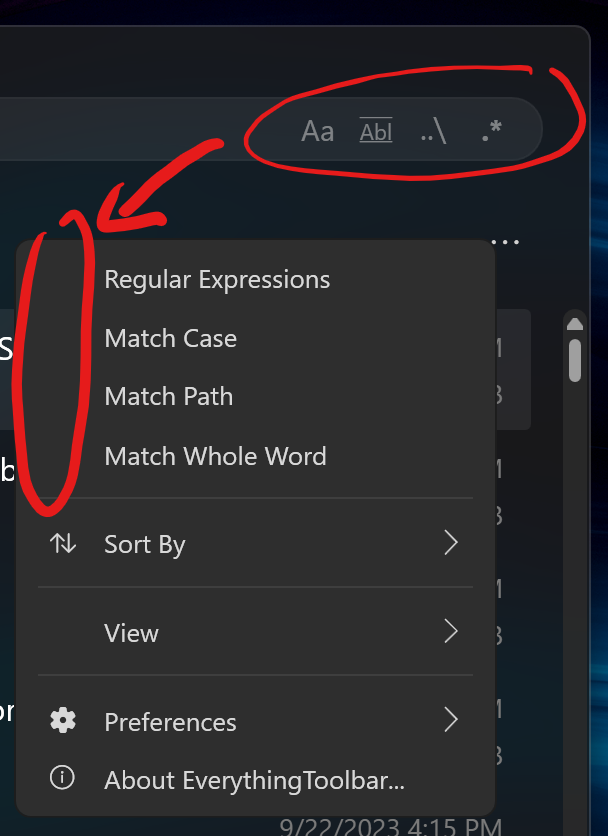The height and width of the screenshot is (836, 608).
Task: Toggle the Abl match whole word icon
Action: 376,130
